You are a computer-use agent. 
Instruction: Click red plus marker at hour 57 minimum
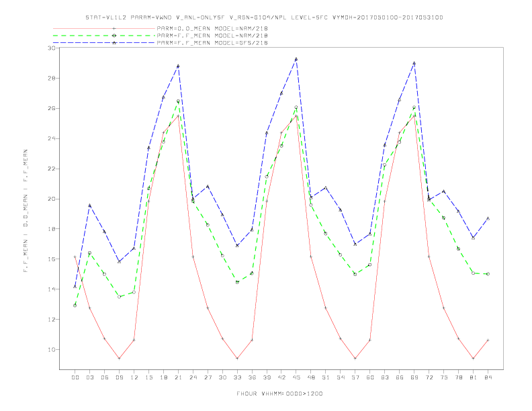pyautogui.click(x=355, y=359)
